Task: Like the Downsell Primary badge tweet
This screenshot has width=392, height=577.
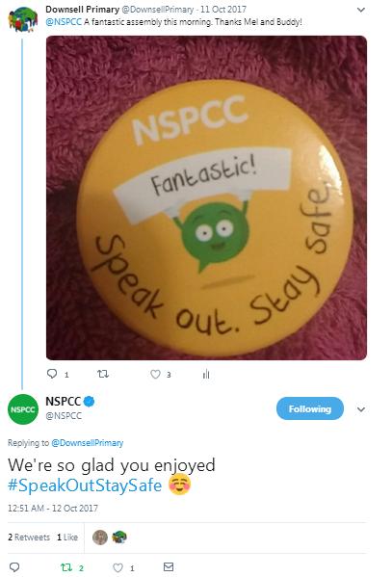Action: point(155,375)
